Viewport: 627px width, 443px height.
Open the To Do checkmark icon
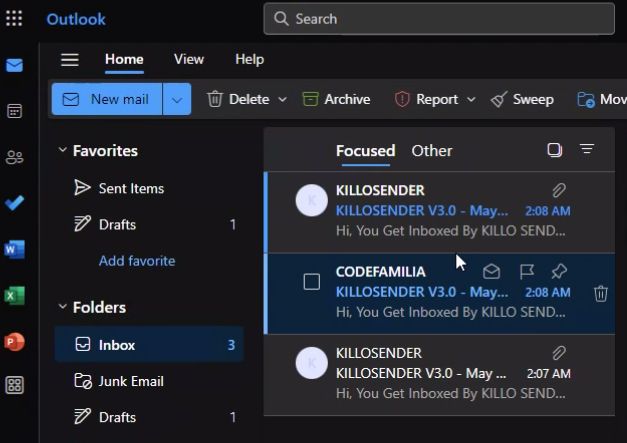pos(14,203)
